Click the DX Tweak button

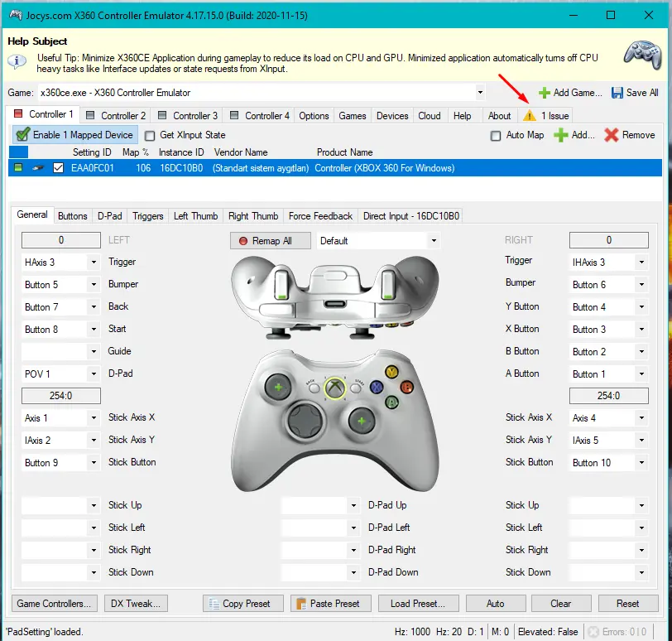click(136, 603)
